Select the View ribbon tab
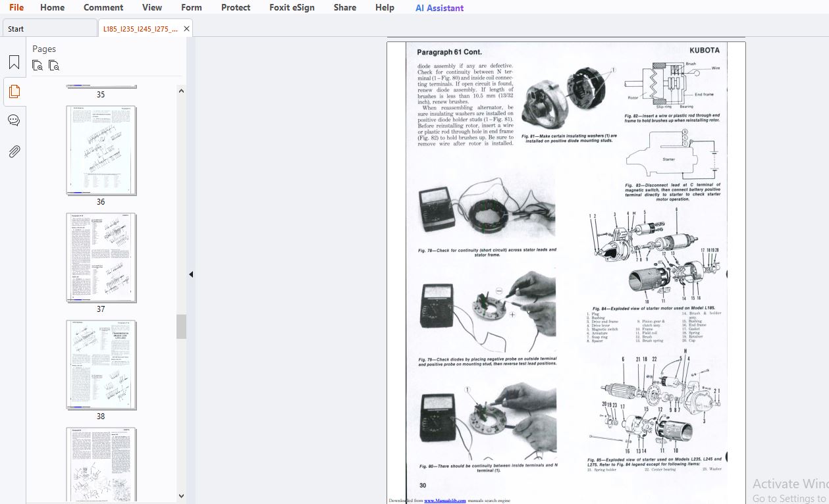 [152, 7]
